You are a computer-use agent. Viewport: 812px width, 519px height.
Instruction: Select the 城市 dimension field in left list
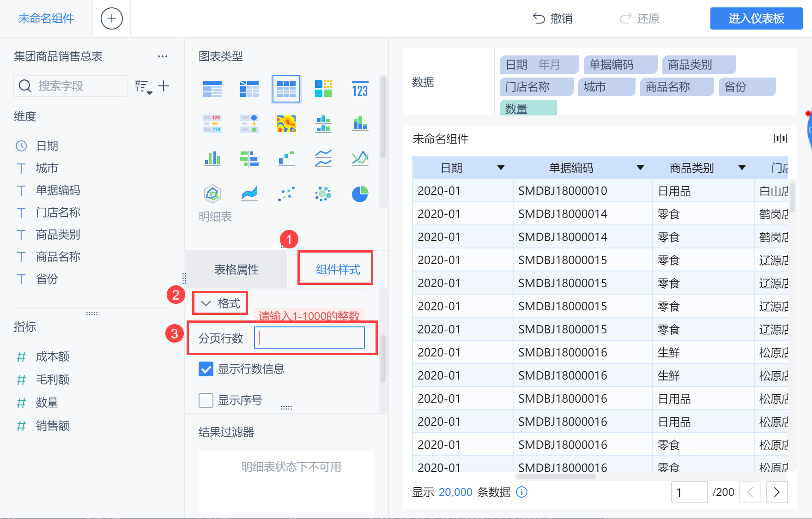[x=47, y=168]
